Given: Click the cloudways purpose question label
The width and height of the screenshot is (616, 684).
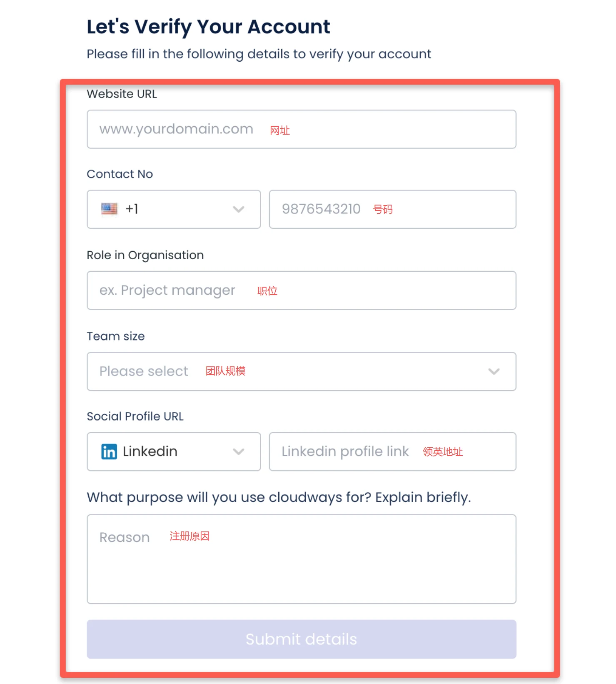Looking at the screenshot, I should pyautogui.click(x=279, y=497).
